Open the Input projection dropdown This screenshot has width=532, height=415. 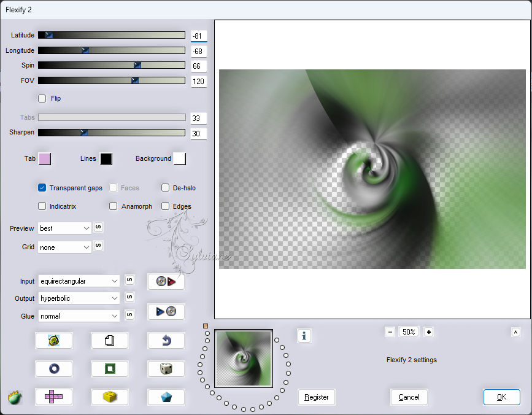coord(79,281)
